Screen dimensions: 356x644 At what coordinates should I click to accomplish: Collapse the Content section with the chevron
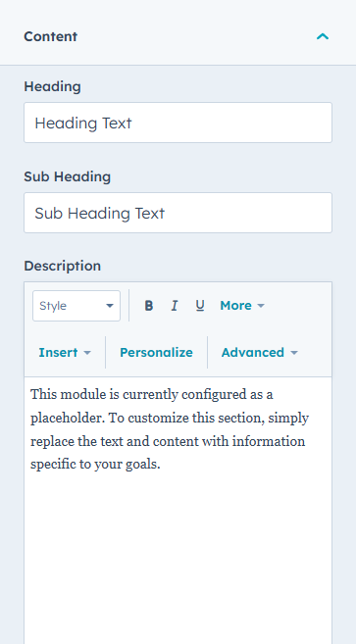pyautogui.click(x=323, y=36)
